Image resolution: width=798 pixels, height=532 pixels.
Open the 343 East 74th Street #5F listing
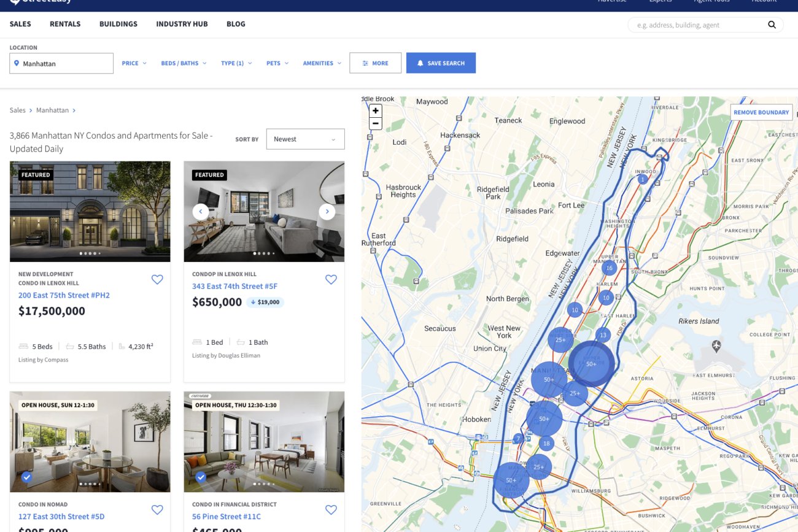(234, 286)
